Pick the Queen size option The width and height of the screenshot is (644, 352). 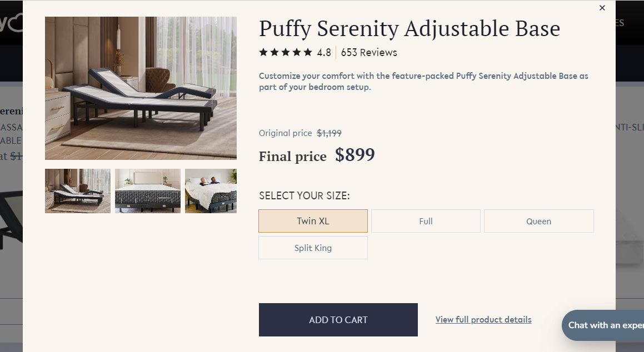(x=538, y=221)
